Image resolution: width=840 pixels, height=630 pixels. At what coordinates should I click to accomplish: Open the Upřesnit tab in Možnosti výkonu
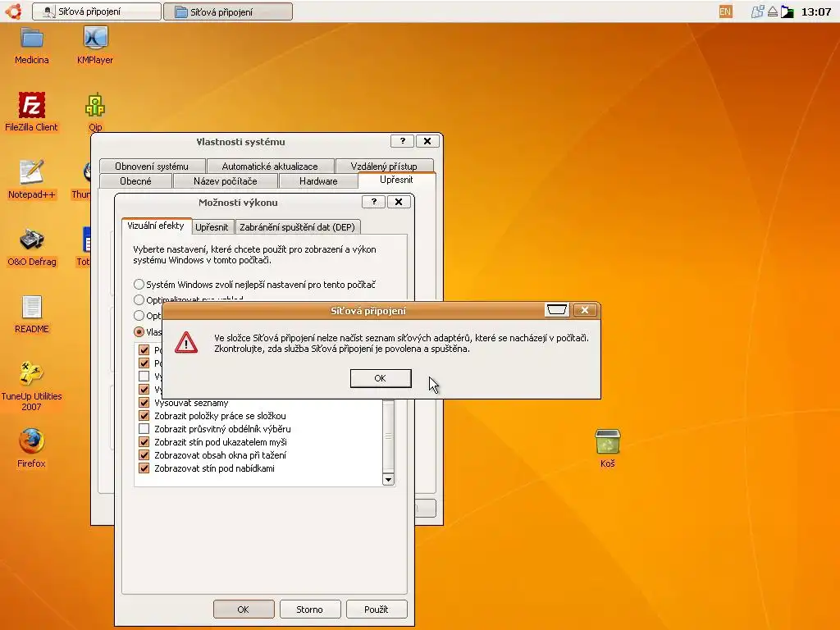(x=212, y=227)
